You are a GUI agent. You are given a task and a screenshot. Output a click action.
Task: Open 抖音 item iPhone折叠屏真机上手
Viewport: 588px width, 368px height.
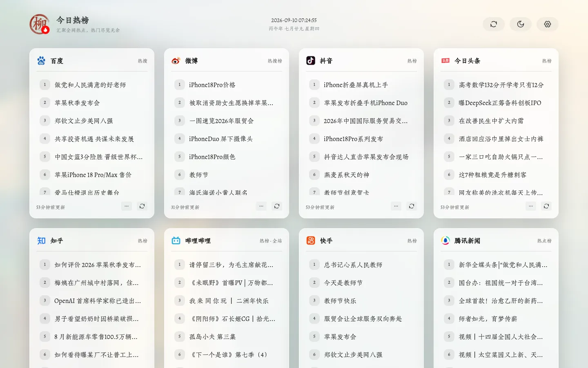pyautogui.click(x=356, y=85)
